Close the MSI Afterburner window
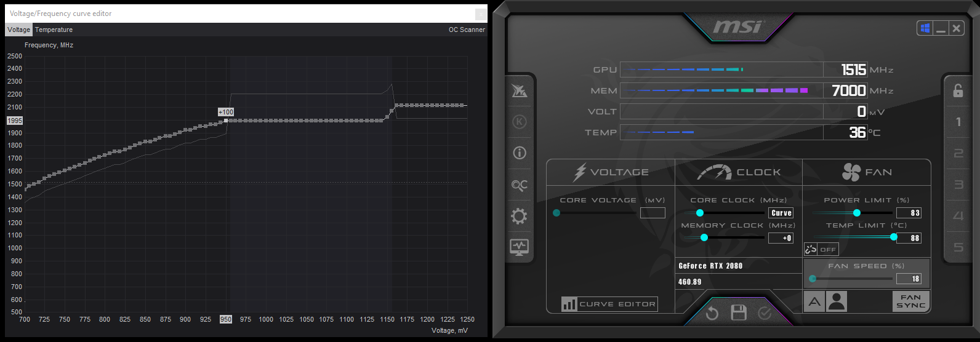 (956, 28)
